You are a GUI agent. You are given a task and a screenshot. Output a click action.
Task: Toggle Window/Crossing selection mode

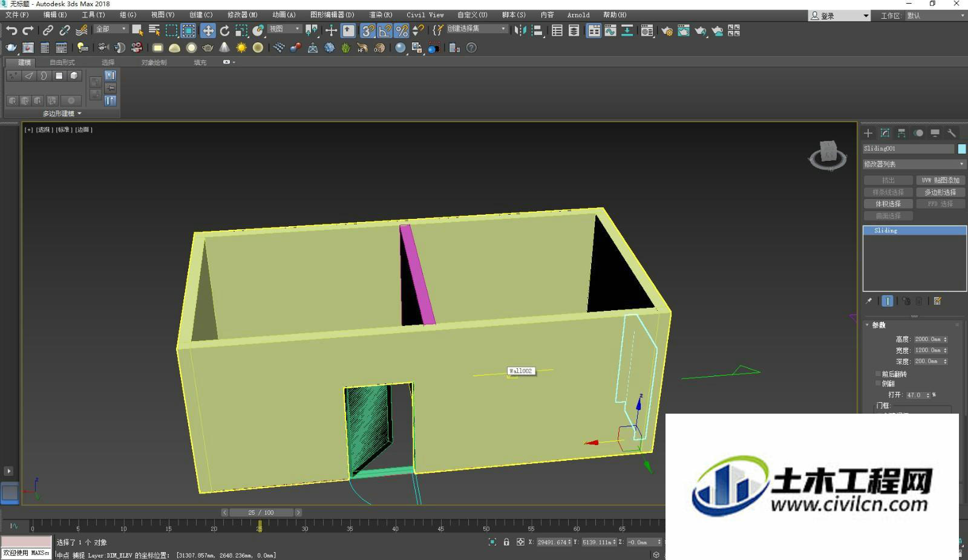[189, 30]
